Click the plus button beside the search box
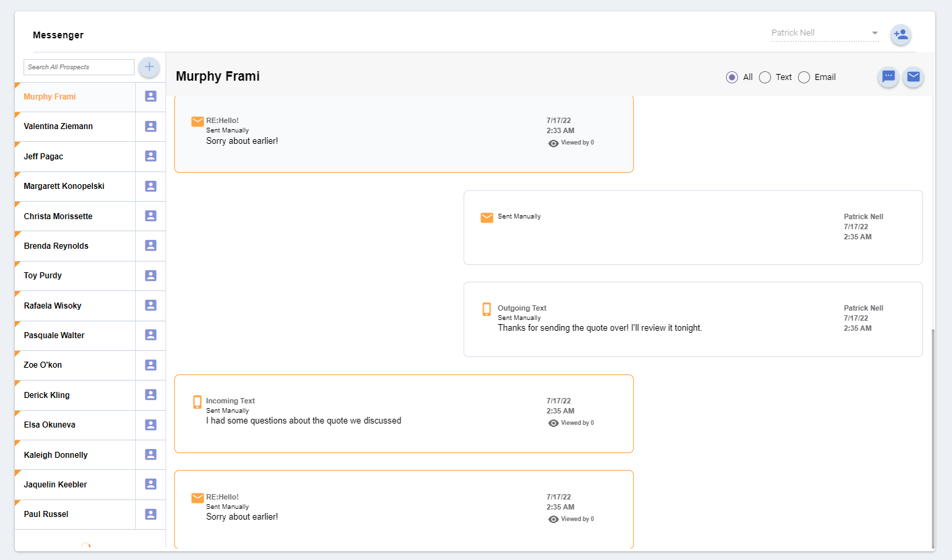Image resolution: width=952 pixels, height=560 pixels. click(149, 67)
